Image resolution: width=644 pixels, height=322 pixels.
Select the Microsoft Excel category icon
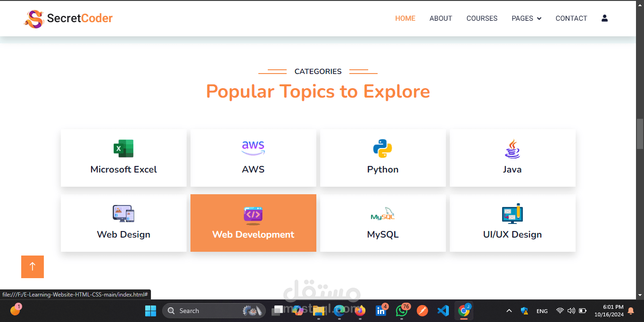[124, 149]
